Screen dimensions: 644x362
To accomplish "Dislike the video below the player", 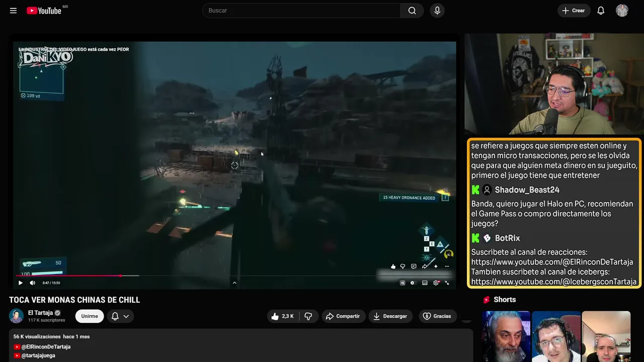I will (x=308, y=316).
